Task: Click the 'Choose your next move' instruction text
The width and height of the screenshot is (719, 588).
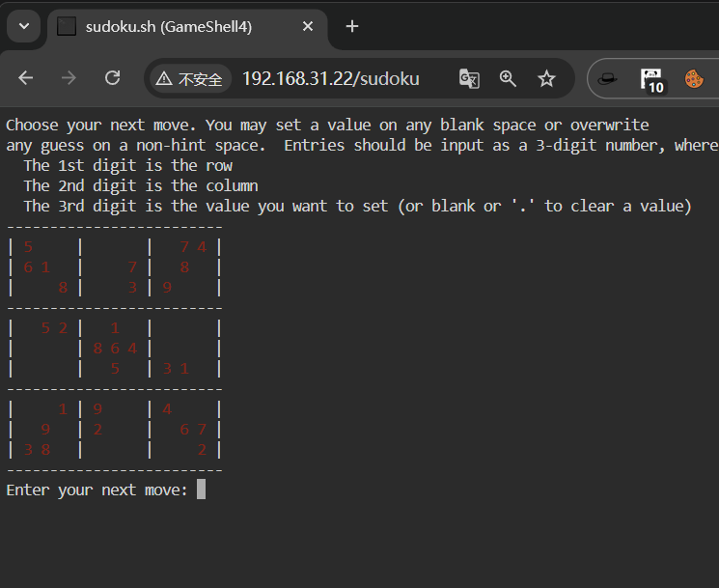Action: (101, 125)
